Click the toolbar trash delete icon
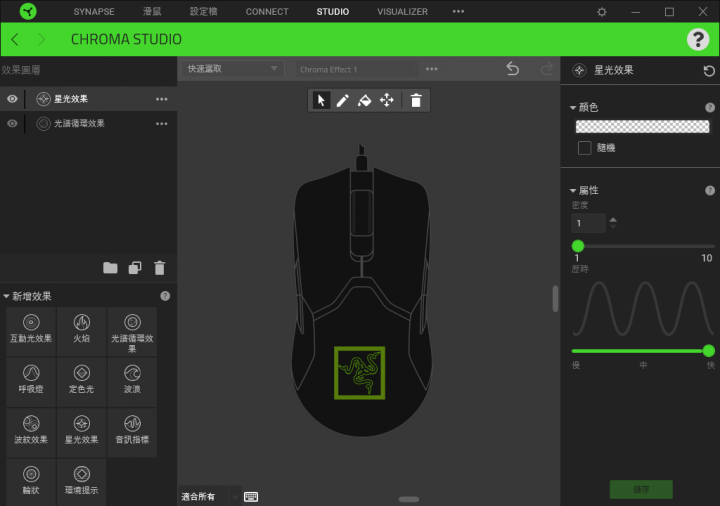Image resolution: width=720 pixels, height=506 pixels. coord(416,100)
